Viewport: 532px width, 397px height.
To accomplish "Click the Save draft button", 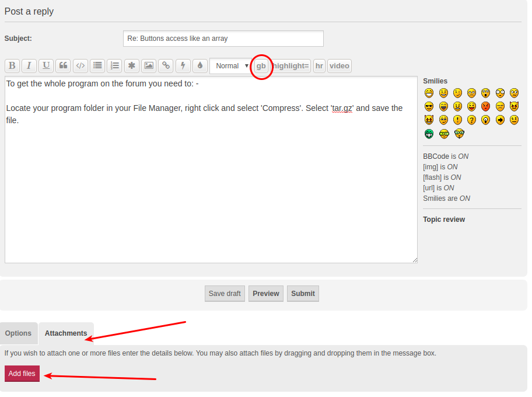I will 225,294.
